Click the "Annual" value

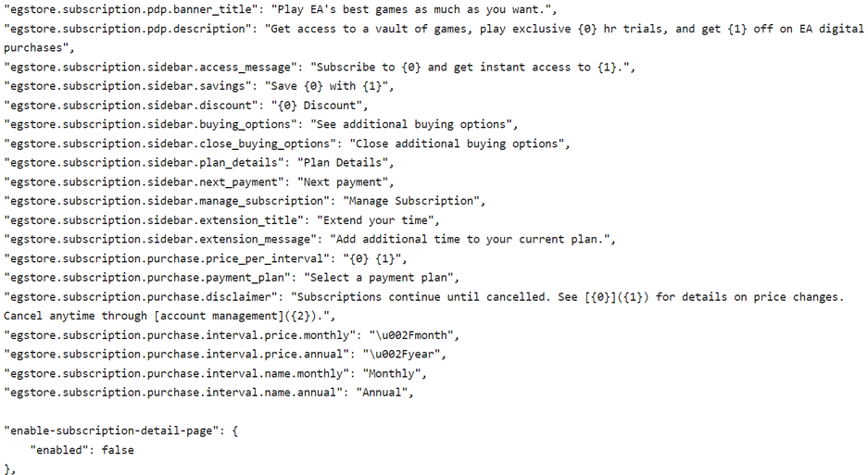(384, 393)
